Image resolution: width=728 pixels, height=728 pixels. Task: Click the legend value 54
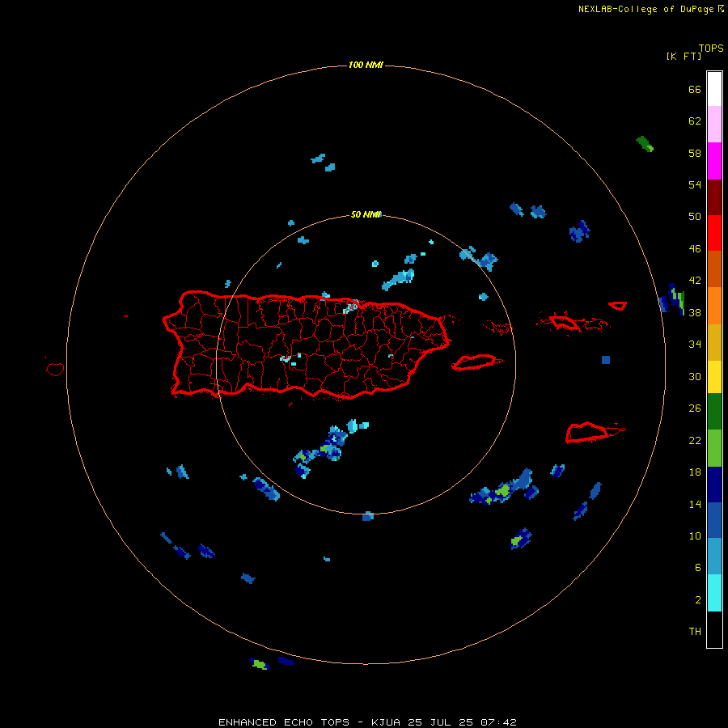[695, 184]
